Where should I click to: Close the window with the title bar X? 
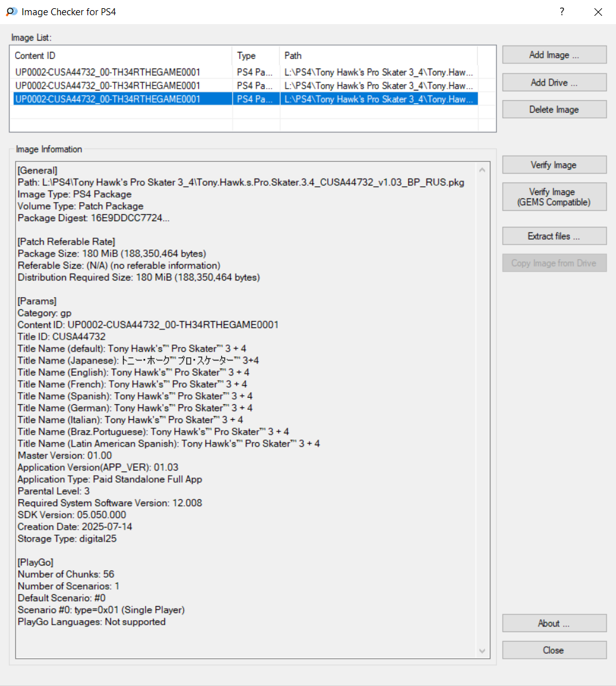[598, 12]
